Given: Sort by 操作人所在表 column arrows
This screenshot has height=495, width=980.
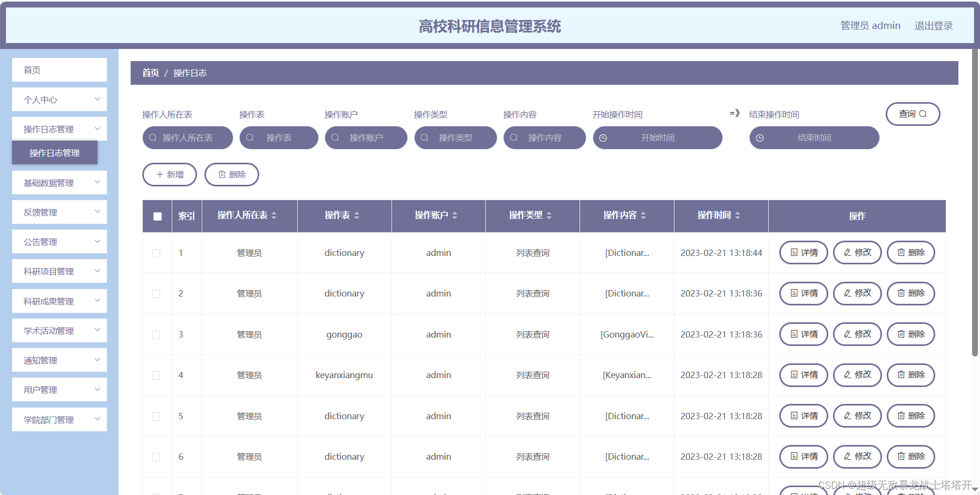Looking at the screenshot, I should 274,215.
